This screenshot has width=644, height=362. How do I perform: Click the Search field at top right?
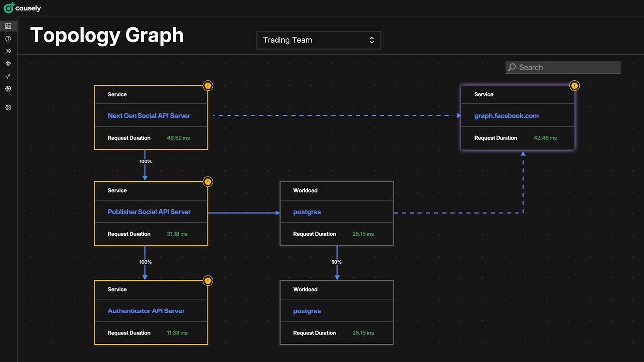click(x=562, y=67)
